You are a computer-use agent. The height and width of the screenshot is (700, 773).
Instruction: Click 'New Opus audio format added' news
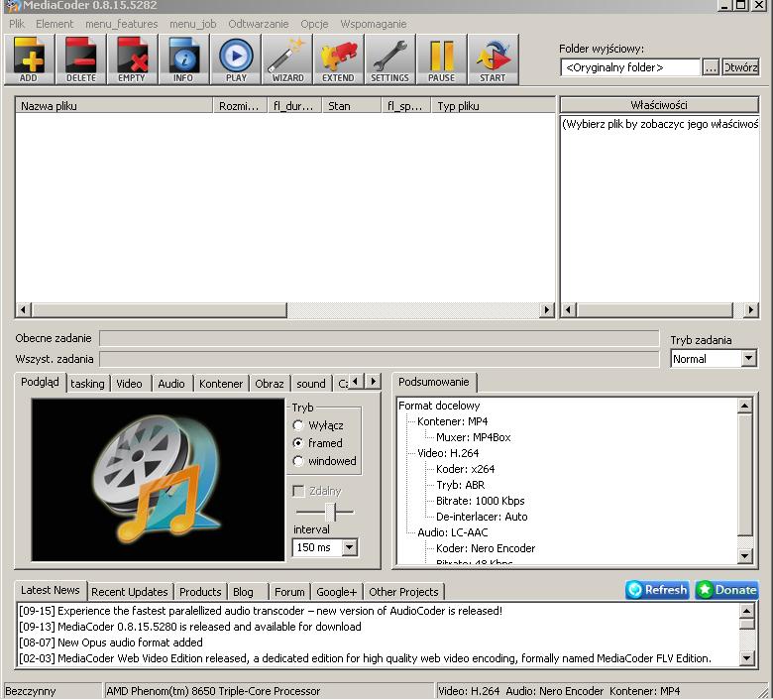[111, 642]
